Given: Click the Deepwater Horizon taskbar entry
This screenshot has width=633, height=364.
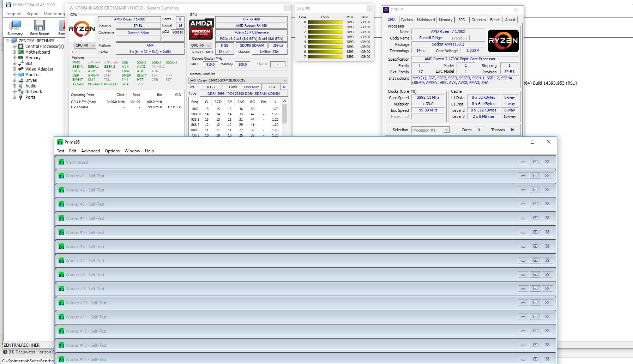Looking at the screenshot, I should click(x=29, y=352).
